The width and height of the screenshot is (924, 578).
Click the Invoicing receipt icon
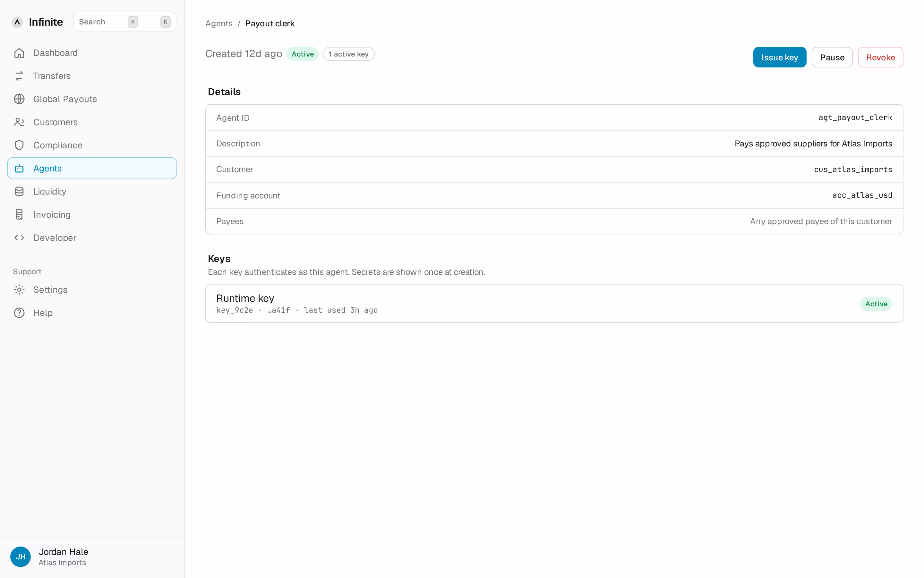(19, 215)
